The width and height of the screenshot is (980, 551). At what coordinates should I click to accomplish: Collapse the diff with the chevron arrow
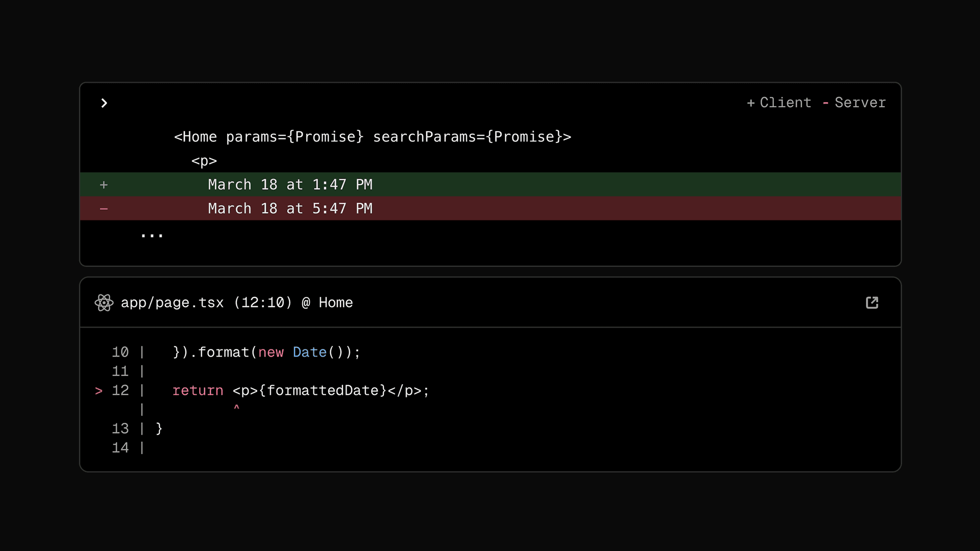click(104, 103)
